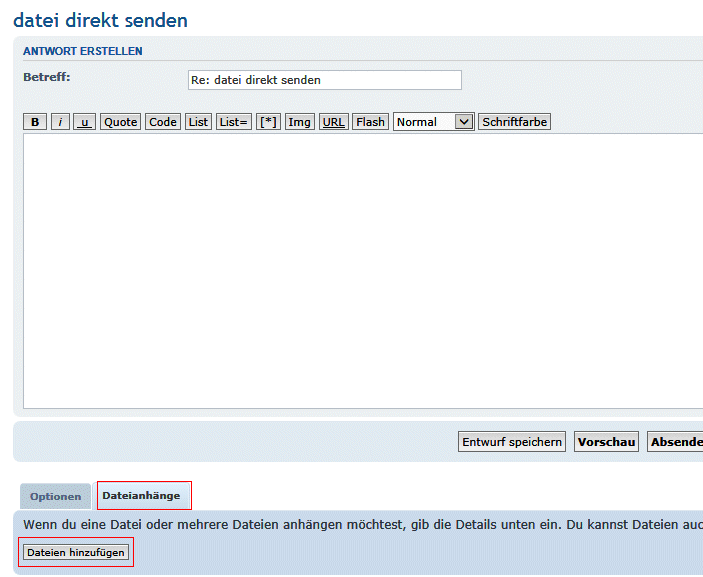Insert a Quote BBCode tag
The height and width of the screenshot is (577, 703).
coord(121,122)
